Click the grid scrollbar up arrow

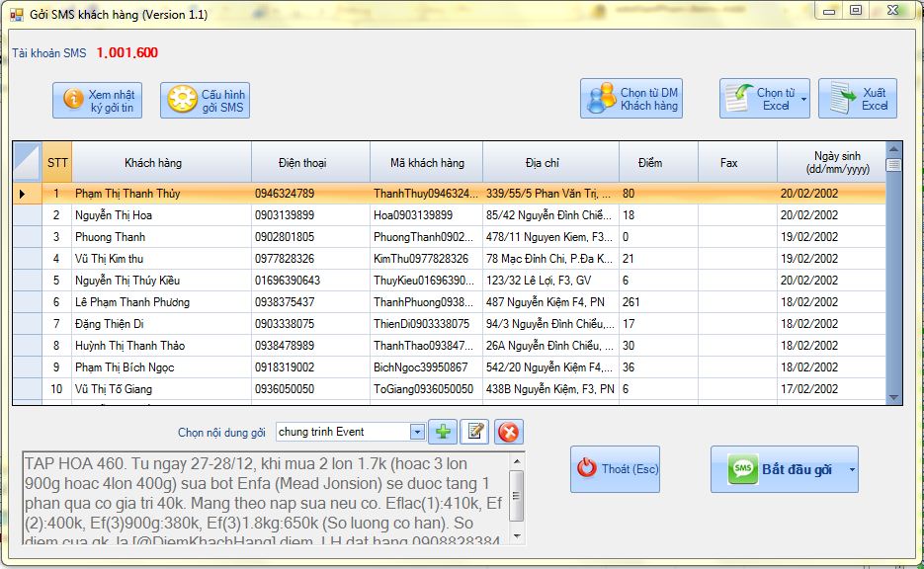pyautogui.click(x=893, y=149)
